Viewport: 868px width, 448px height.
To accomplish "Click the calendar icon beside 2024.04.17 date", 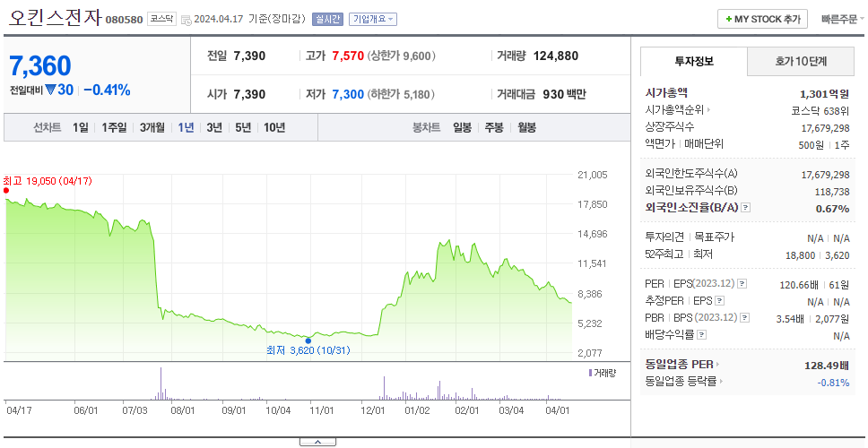I will point(186,20).
